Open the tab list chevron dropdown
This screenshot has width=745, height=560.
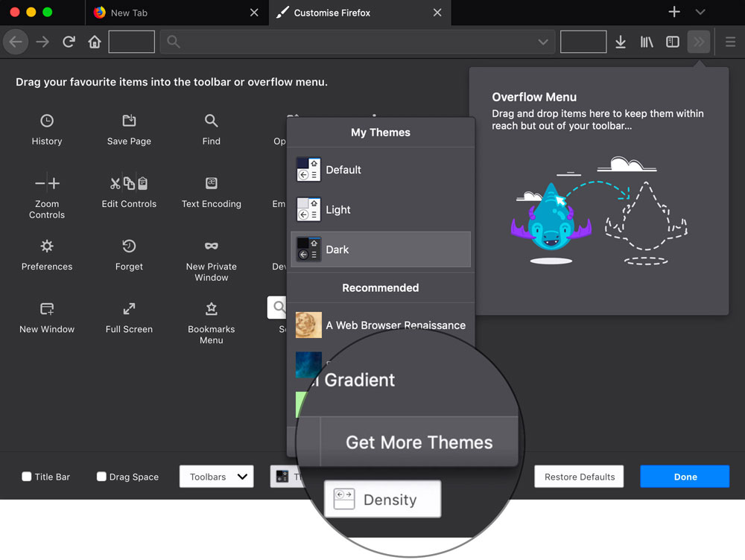(699, 12)
